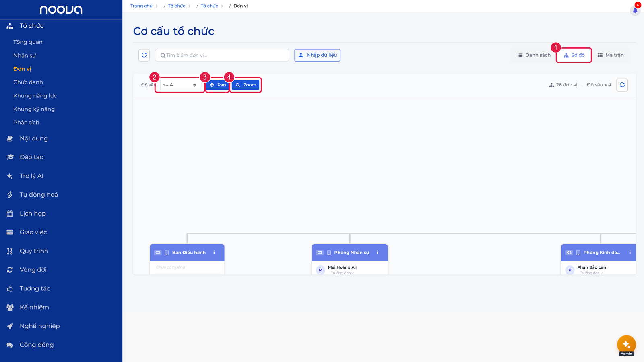Click the first Tổ chức breadcrumb
This screenshot has width=644, height=362.
click(x=176, y=6)
